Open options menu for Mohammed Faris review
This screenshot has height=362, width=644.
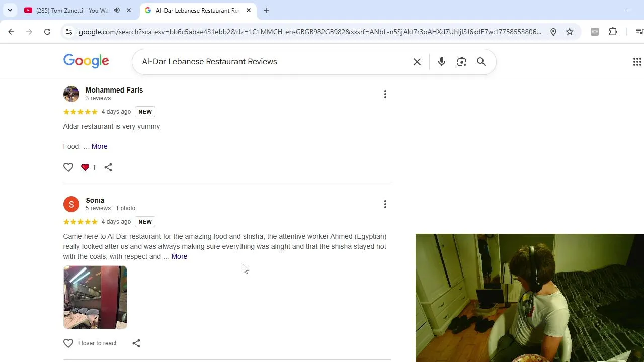385,94
